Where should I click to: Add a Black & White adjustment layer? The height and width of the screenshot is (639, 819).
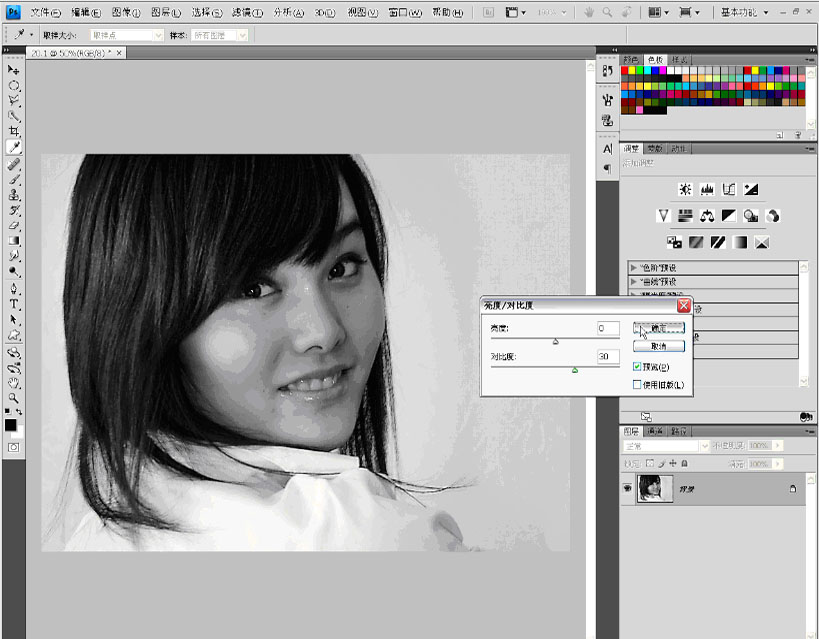coord(729,215)
